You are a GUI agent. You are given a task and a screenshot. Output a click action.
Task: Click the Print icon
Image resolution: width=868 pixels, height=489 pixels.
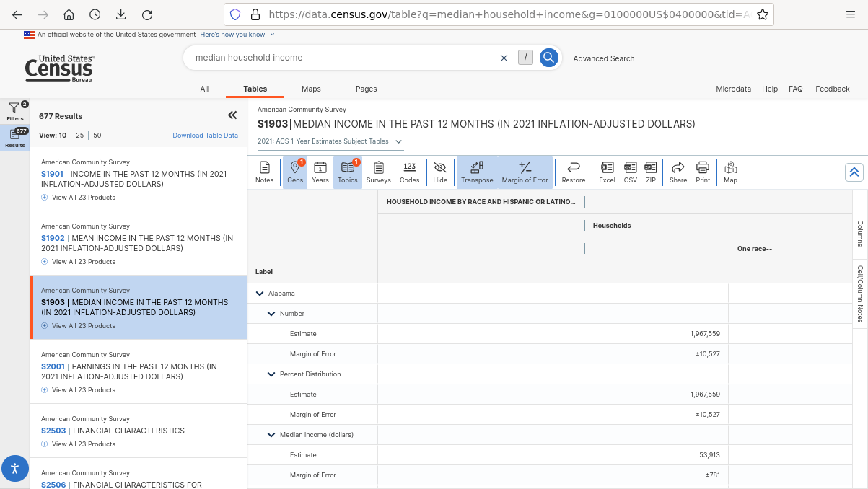pyautogui.click(x=702, y=172)
